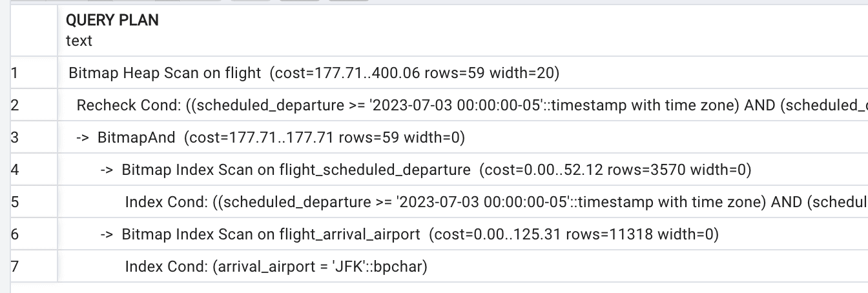Click the QUERY PLAN column header
Viewport: 868px width, 293px height.
point(112,20)
